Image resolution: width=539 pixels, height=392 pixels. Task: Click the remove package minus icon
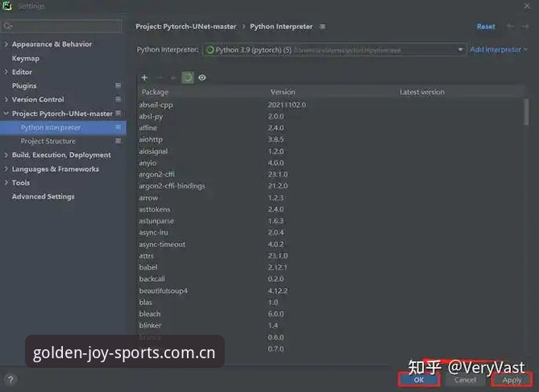(160, 77)
